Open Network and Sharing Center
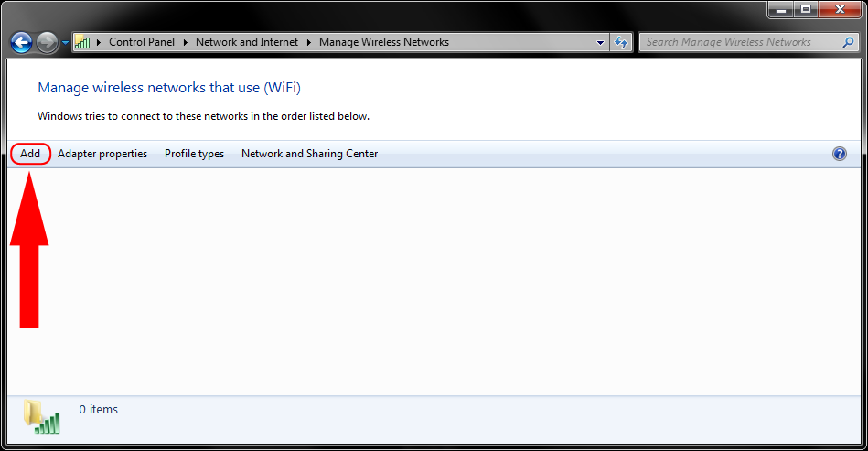Viewport: 868px width, 451px height. [309, 154]
